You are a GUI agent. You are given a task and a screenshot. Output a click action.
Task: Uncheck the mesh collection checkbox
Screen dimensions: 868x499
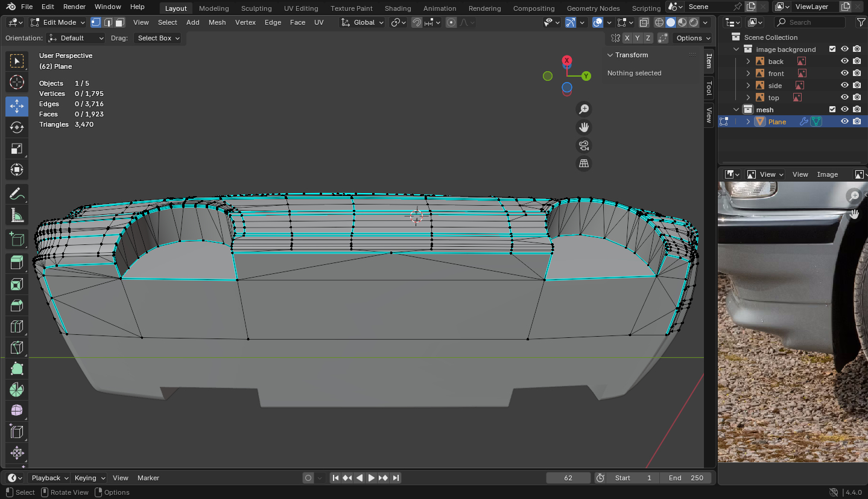coord(832,110)
